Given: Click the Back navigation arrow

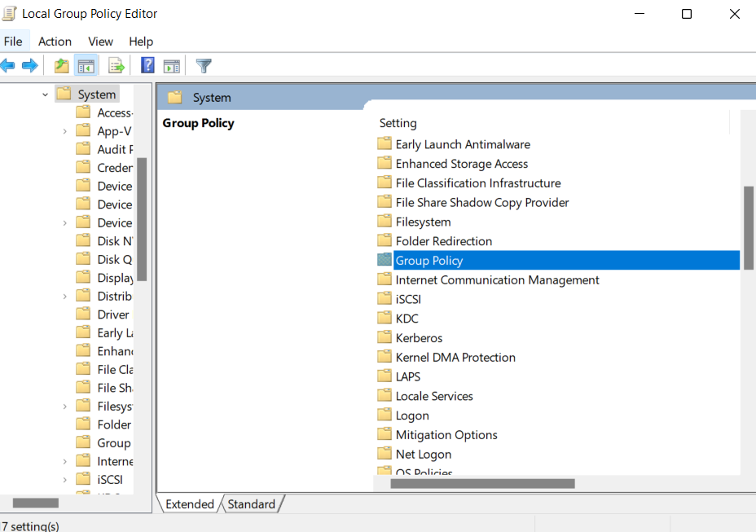Looking at the screenshot, I should (x=8, y=65).
